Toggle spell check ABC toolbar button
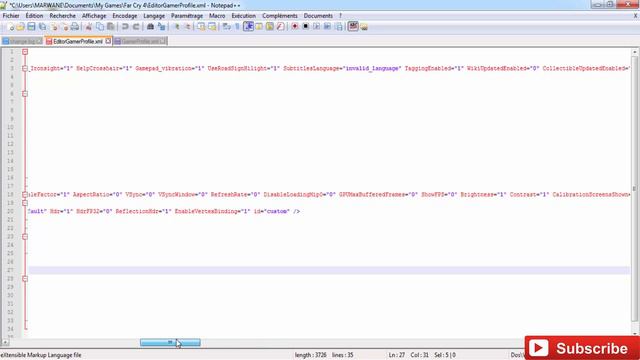Screen dimensions: 640x360 coord(353,27)
